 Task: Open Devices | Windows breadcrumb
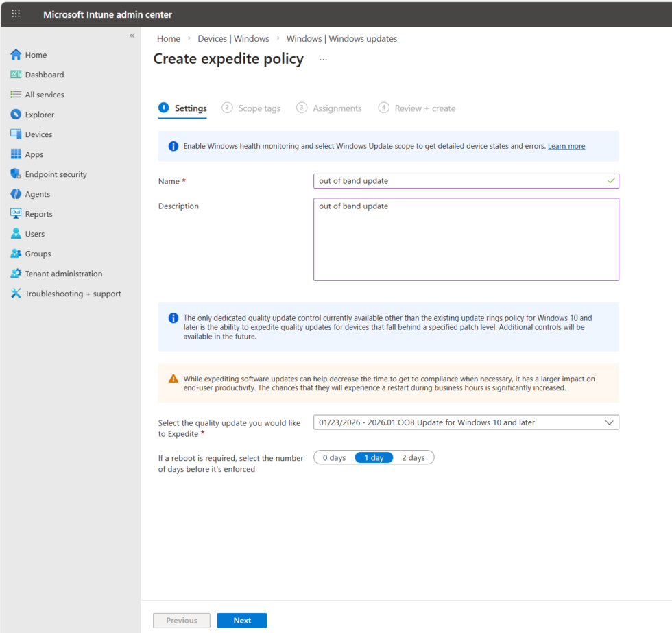(x=234, y=38)
